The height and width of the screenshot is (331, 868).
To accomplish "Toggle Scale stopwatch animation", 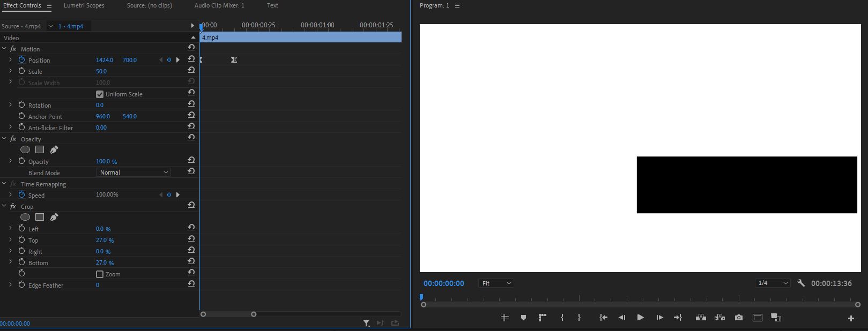I will click(x=22, y=71).
